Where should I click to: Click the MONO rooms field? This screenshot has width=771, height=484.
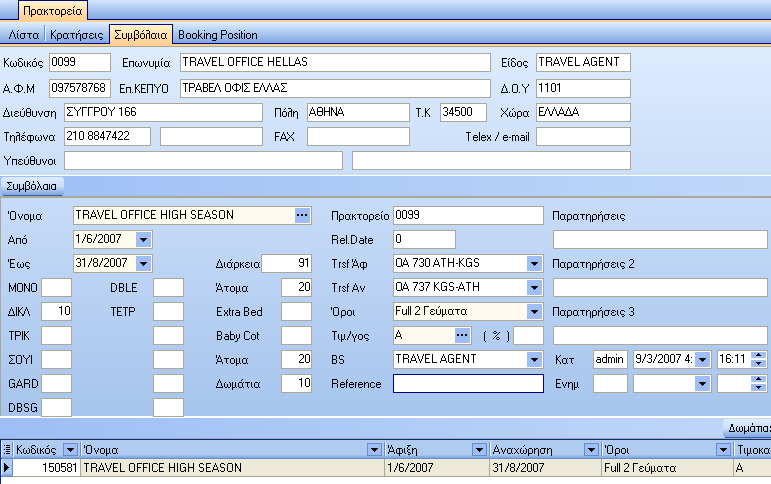click(x=57, y=287)
